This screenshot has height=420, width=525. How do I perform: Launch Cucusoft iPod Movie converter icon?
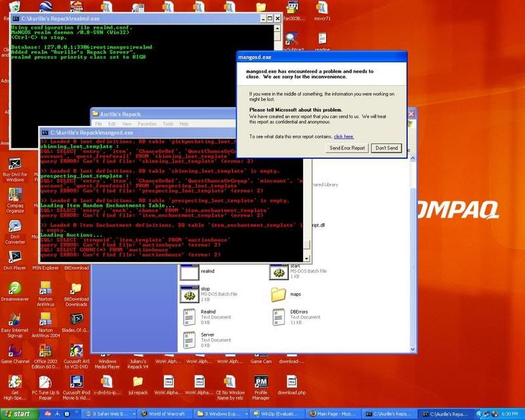coord(76,387)
